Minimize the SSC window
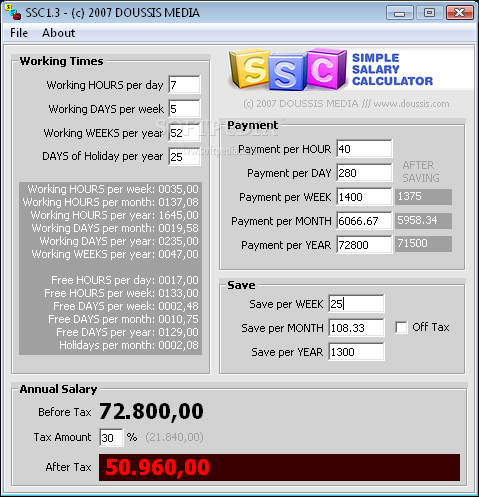Screen dimensions: 479x497 [399, 13]
